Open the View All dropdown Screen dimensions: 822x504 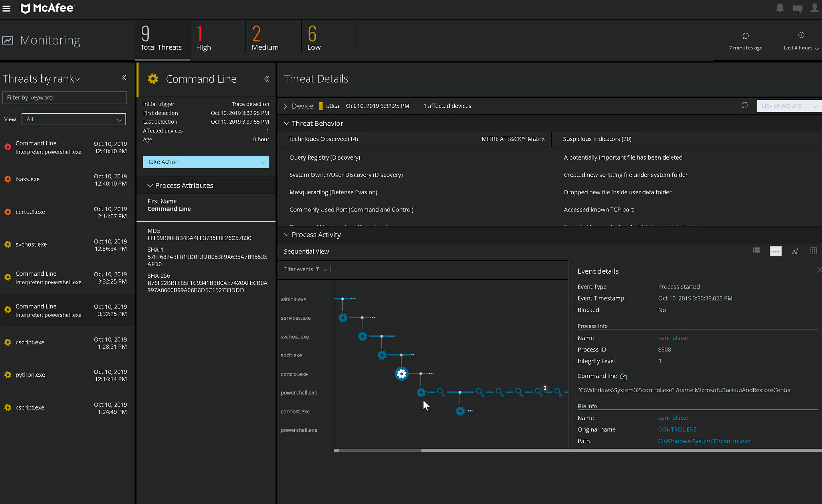pyautogui.click(x=74, y=119)
